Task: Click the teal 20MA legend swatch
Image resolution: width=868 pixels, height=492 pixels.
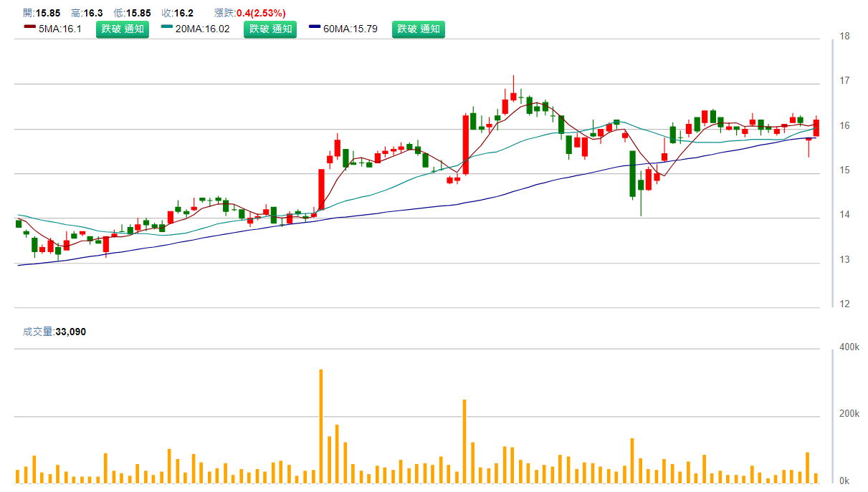Action: (167, 27)
